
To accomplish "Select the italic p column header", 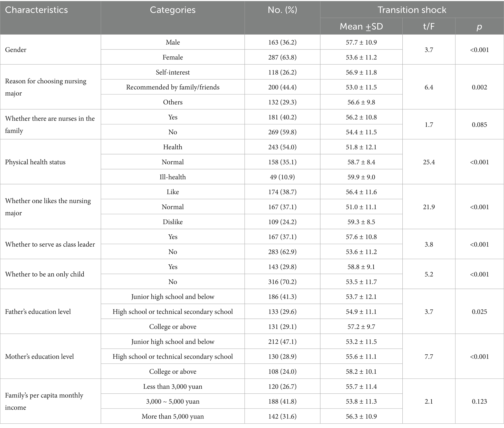I will coord(479,26).
